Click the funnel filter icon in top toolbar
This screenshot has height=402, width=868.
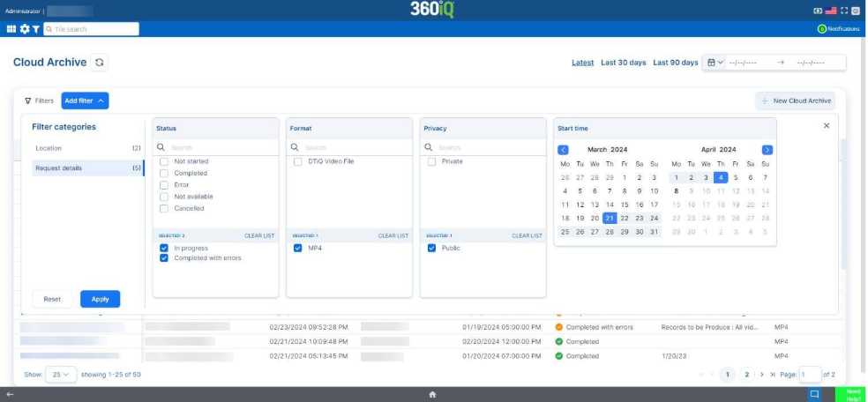pos(35,29)
